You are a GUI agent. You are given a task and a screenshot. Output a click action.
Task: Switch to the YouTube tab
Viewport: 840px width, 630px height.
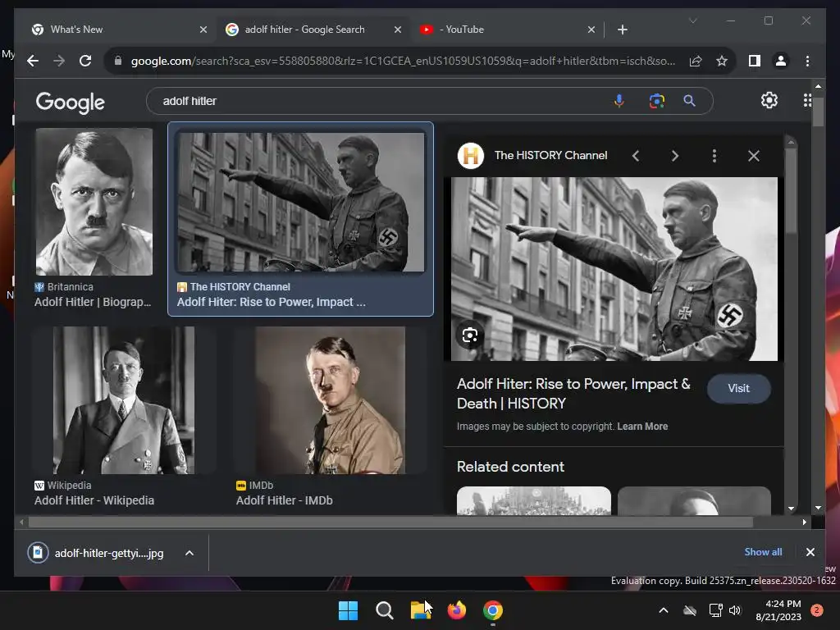click(507, 30)
